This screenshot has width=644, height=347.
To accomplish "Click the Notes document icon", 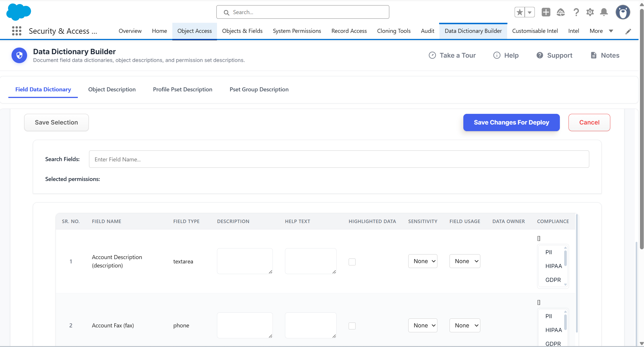I will click(594, 55).
